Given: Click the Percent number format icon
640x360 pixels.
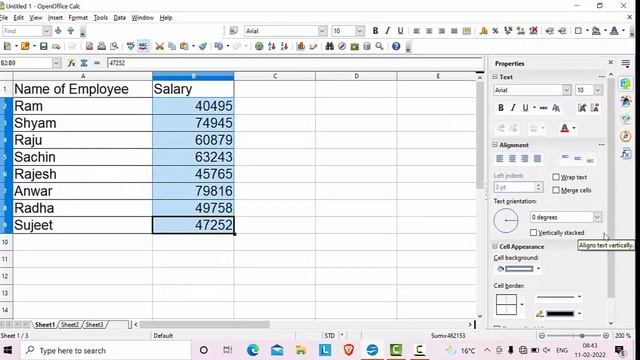Looking at the screenshot, I should [x=496, y=31].
